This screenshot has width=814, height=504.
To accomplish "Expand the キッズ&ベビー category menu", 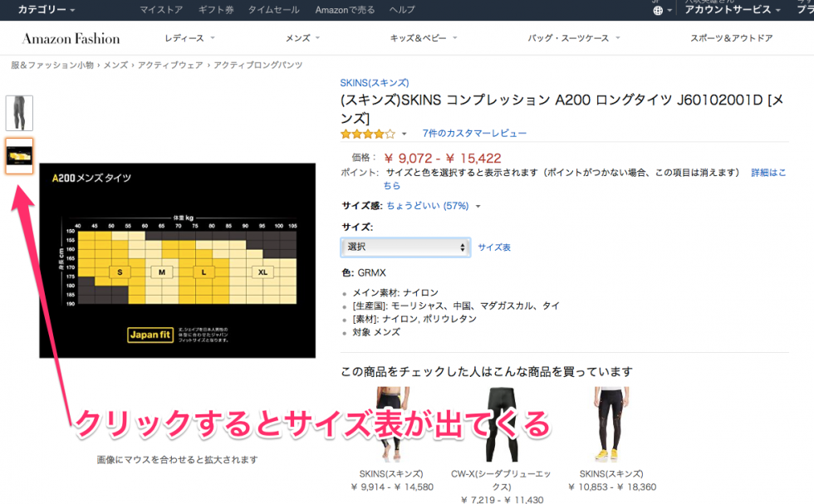I will [423, 38].
